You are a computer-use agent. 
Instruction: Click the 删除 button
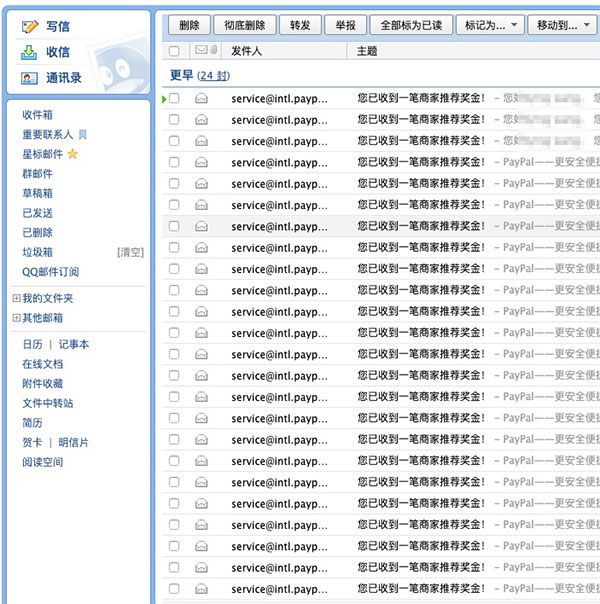click(x=189, y=25)
